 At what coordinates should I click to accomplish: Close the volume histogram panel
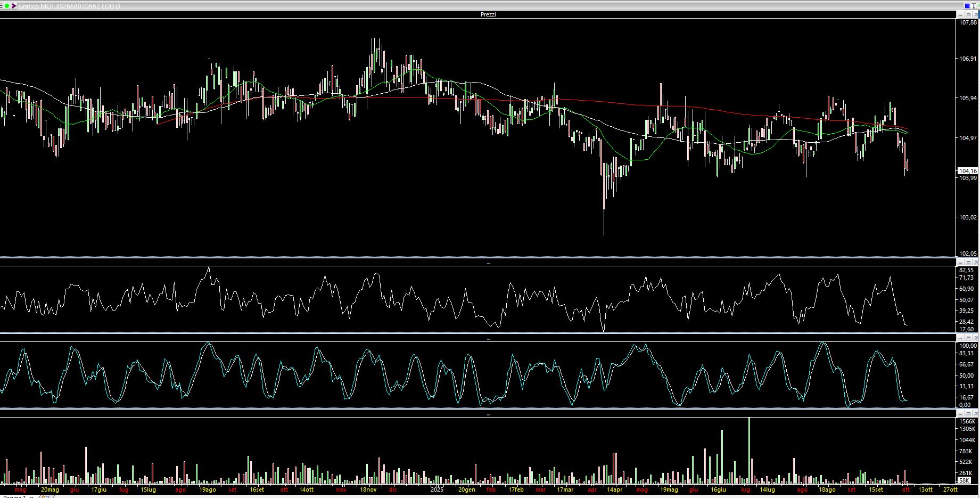pyautogui.click(x=975, y=413)
